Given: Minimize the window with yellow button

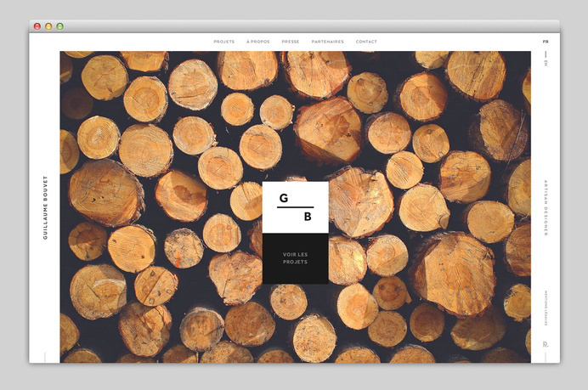Looking at the screenshot, I should pos(48,26).
